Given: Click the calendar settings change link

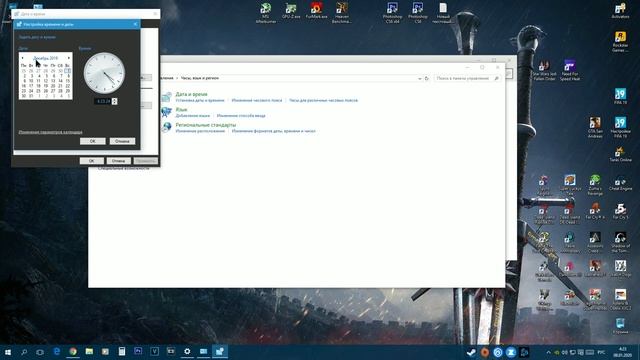Looking at the screenshot, I should (51, 132).
